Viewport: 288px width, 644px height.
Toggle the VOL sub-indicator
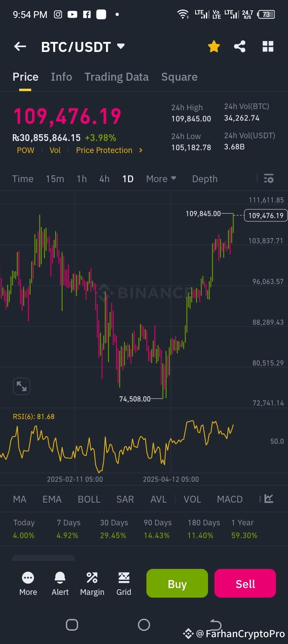tap(192, 499)
